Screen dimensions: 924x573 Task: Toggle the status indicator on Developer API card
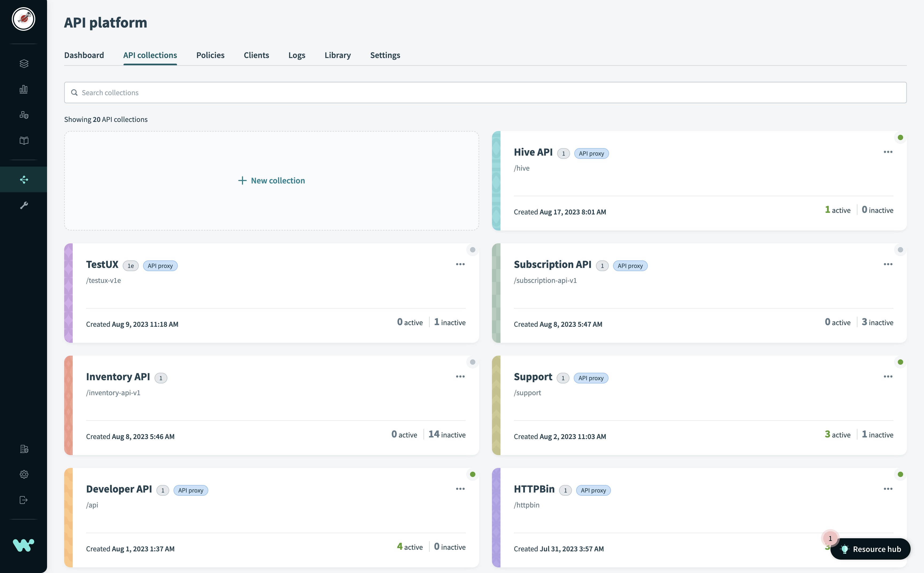(472, 474)
